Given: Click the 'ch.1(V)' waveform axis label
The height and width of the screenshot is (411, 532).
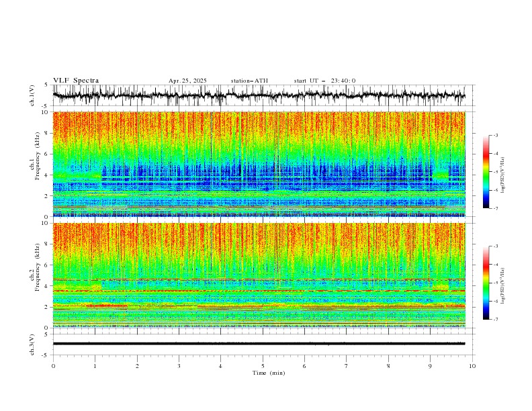Looking at the screenshot, I should click(32, 95).
